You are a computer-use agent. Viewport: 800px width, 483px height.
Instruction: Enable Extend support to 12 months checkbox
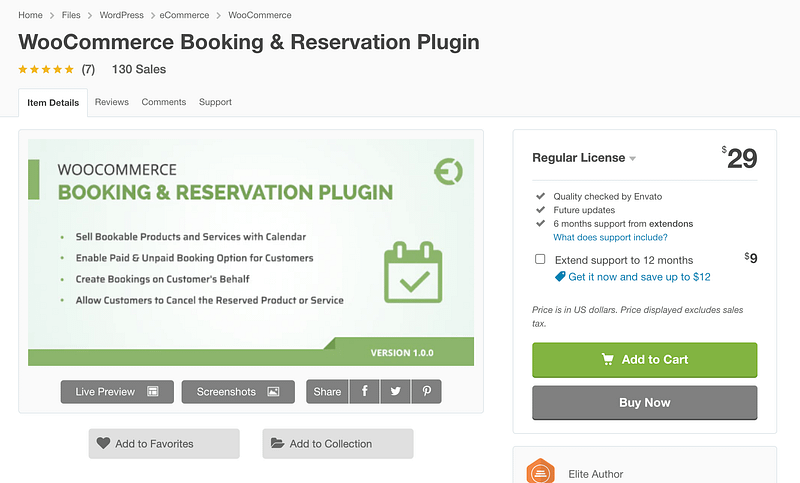coord(540,260)
